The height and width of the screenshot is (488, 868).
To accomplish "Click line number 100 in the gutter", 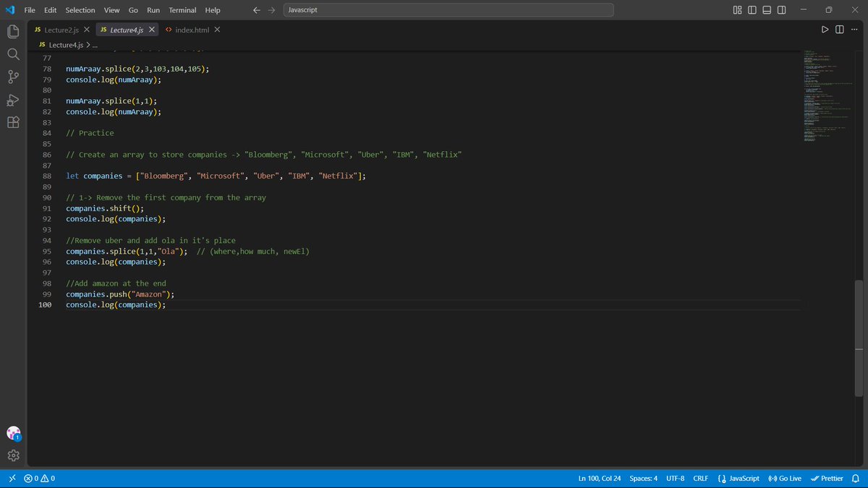I will click(x=45, y=305).
